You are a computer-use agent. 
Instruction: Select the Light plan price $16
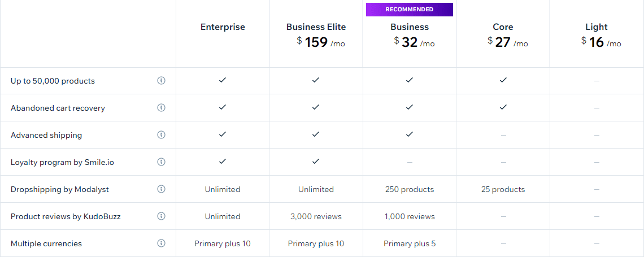tap(601, 42)
